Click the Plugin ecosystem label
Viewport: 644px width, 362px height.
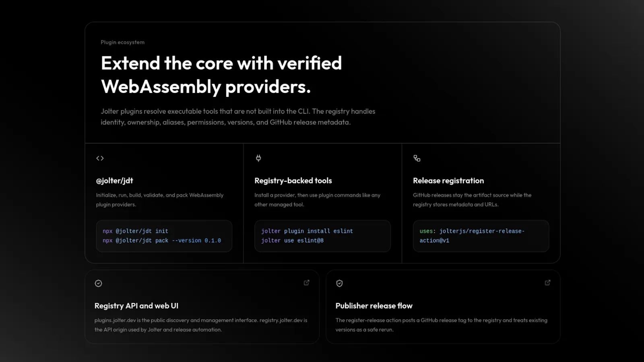coord(122,42)
